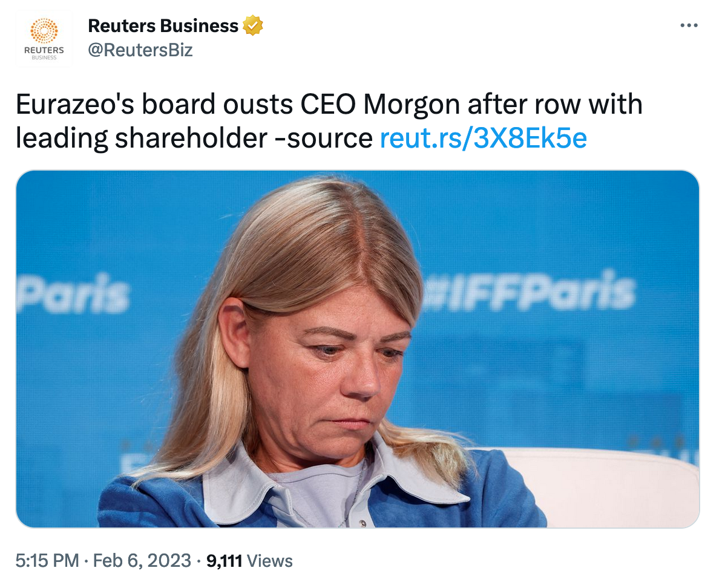Click the #IFFParis text in the photo
The image size is (702, 588).
(526, 292)
